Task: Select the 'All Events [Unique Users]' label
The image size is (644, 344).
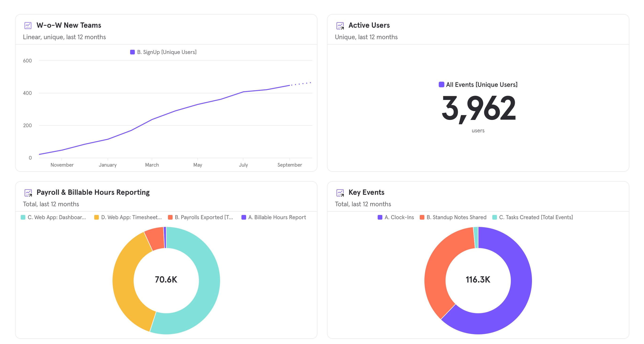Action: (482, 85)
